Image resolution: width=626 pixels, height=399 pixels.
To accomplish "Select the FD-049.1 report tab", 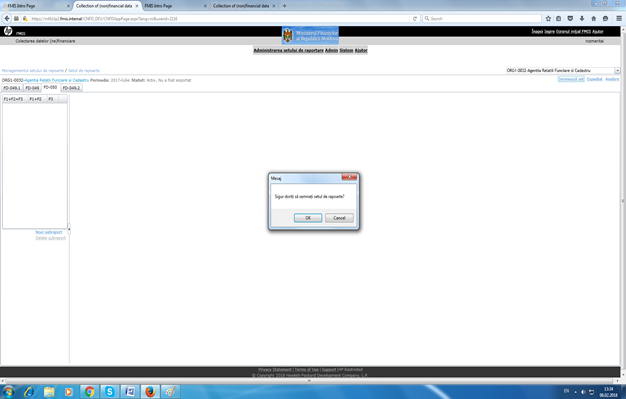I will (x=12, y=88).
